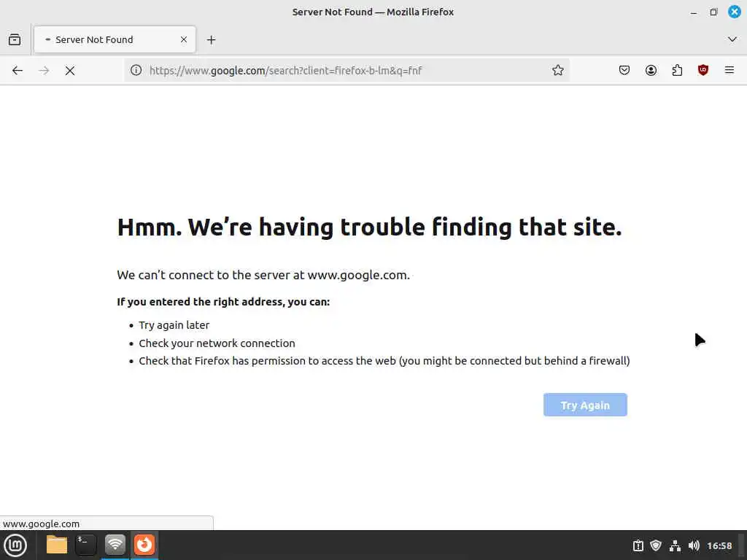Click the 'Check that Firefox has permission' bullet
This screenshot has height=560, width=747.
(x=384, y=361)
